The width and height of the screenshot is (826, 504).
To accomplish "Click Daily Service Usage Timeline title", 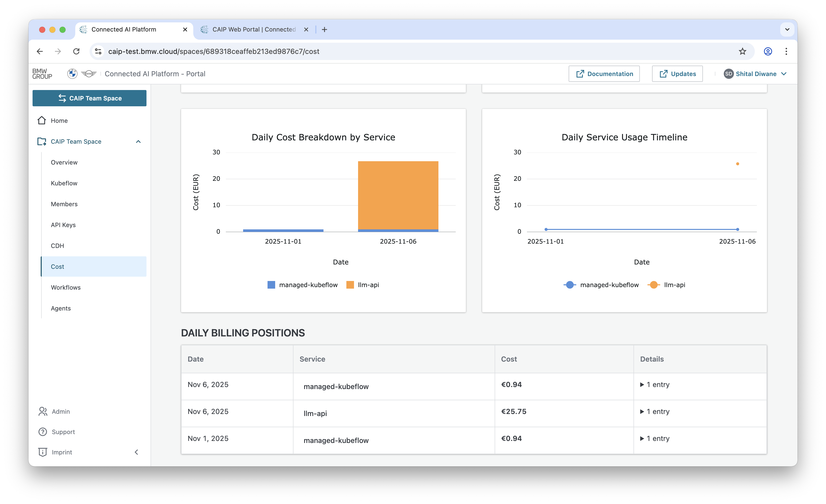I will pyautogui.click(x=624, y=137).
